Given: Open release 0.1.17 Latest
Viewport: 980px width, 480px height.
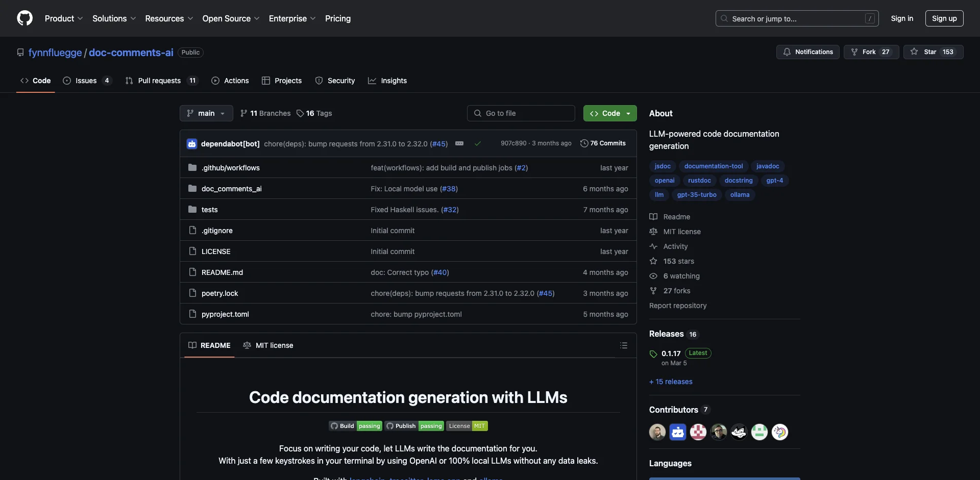Looking at the screenshot, I should pos(681,353).
